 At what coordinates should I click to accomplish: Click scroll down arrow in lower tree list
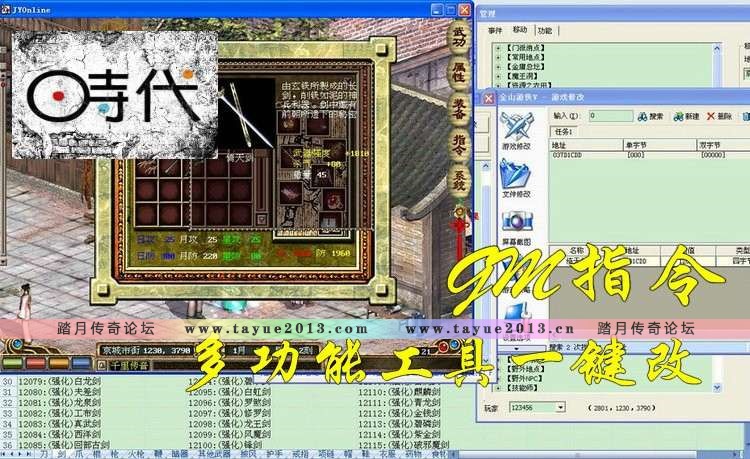[717, 388]
